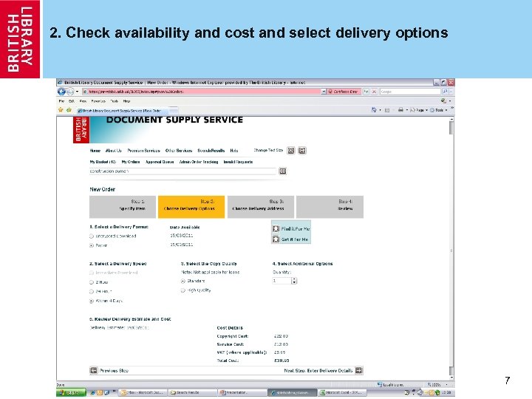Open the Admin Order Tracking link
This screenshot has width=532, height=399.
pyautogui.click(x=199, y=162)
